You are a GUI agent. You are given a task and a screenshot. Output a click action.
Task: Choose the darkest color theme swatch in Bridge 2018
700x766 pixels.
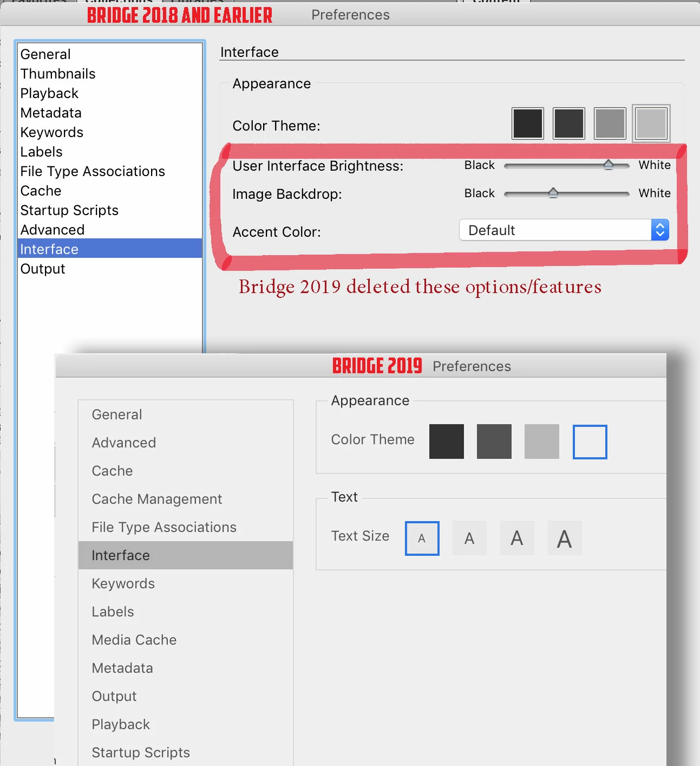[x=528, y=124]
